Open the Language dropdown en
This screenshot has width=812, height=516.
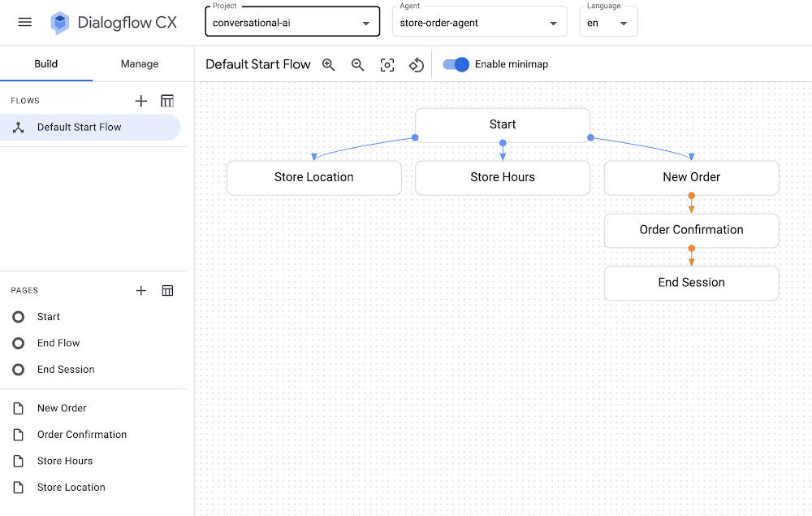click(x=608, y=22)
